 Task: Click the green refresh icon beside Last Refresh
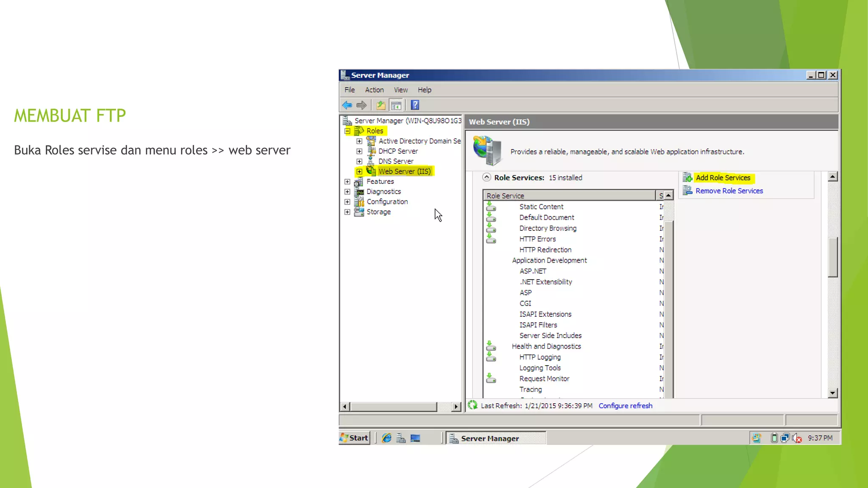(473, 405)
